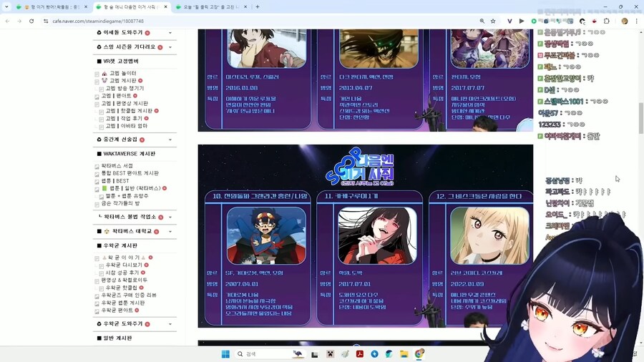Select the VR챗 고정멤버 heading

(121, 61)
